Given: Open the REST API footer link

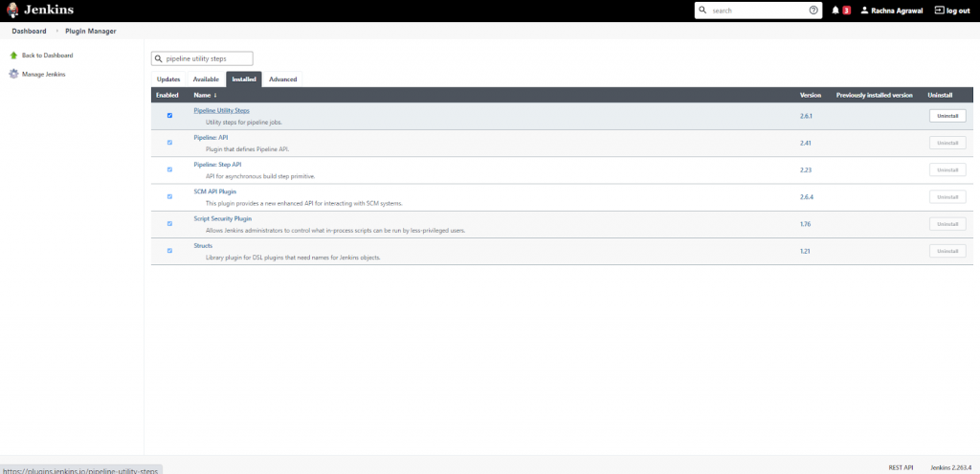Looking at the screenshot, I should point(901,467).
